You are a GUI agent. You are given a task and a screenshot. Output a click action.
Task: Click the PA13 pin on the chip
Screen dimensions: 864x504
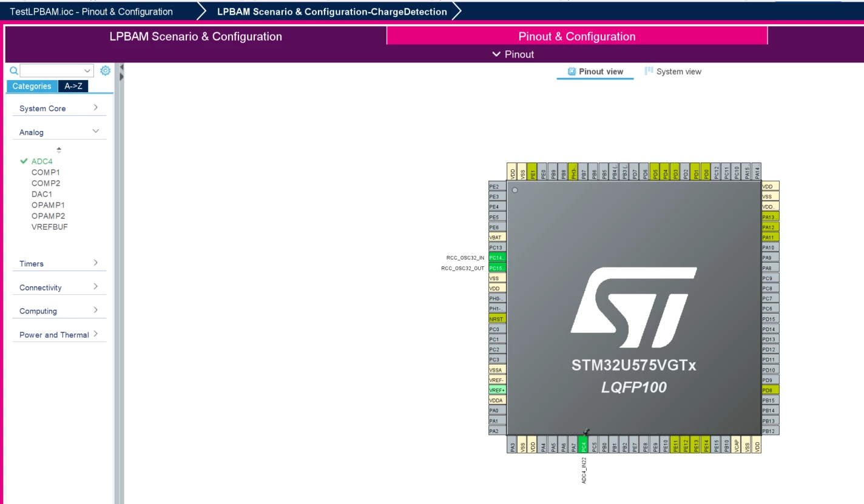pos(771,217)
